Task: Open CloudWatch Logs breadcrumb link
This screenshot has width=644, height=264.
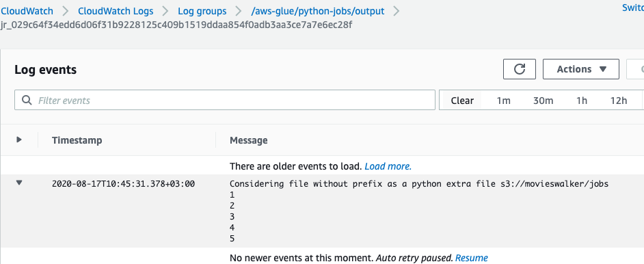Action: click(x=116, y=11)
